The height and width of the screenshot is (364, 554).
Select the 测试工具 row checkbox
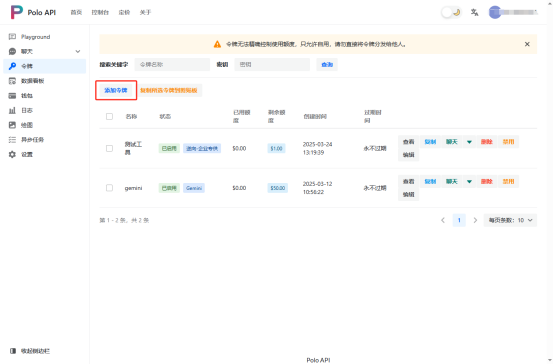[110, 148]
